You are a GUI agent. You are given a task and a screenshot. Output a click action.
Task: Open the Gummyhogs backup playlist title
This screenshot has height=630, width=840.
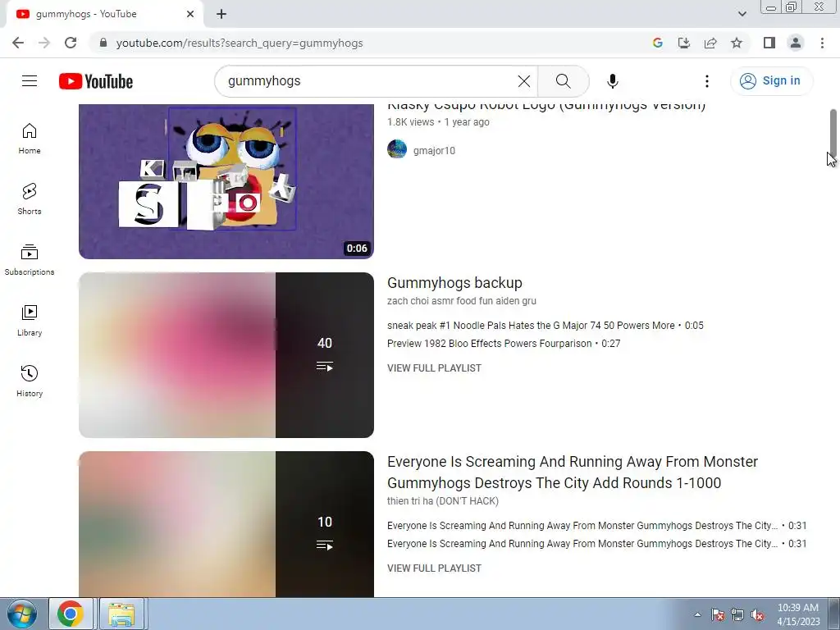pyautogui.click(x=454, y=283)
